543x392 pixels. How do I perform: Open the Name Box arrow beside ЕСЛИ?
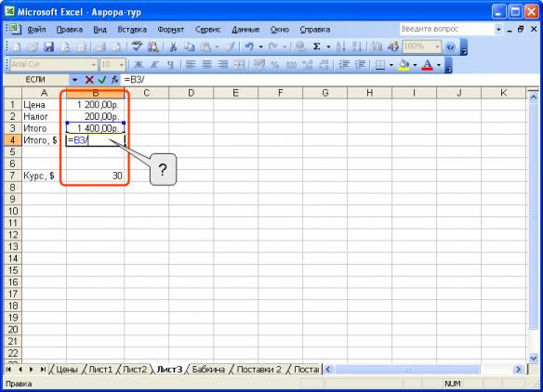[x=74, y=80]
